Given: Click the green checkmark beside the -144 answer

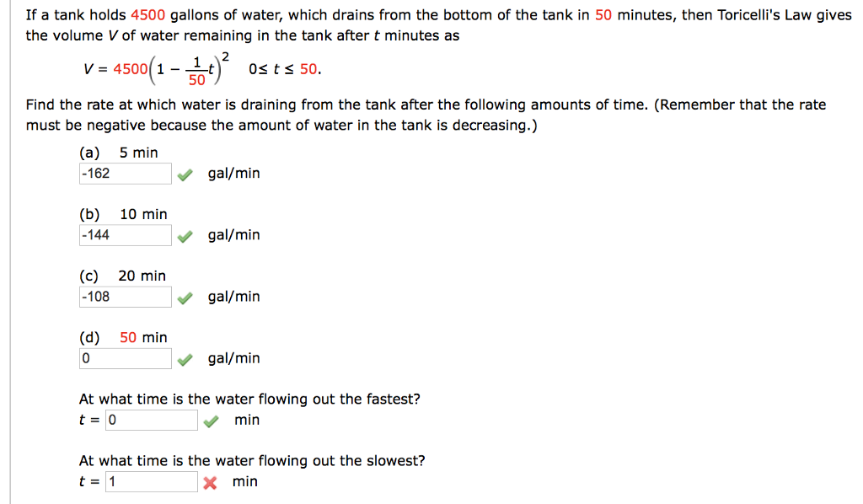Looking at the screenshot, I should pos(185,234).
